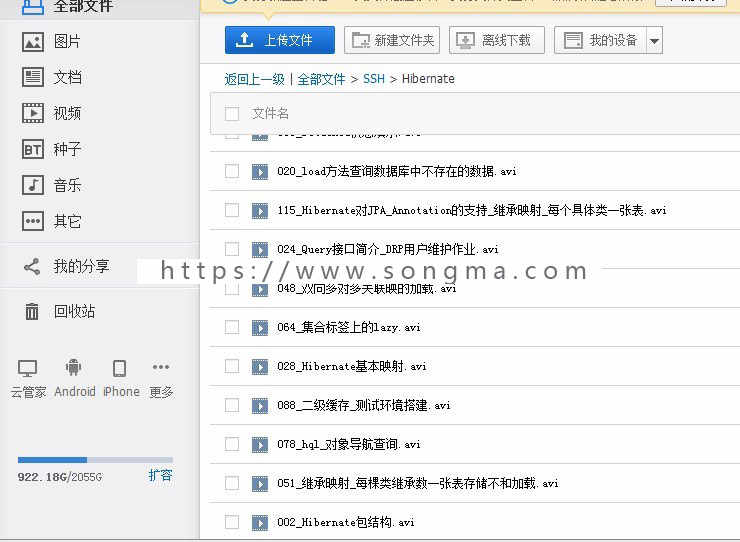740x542 pixels.
Task: Click the 云管家 desktop client icon
Action: click(x=27, y=369)
